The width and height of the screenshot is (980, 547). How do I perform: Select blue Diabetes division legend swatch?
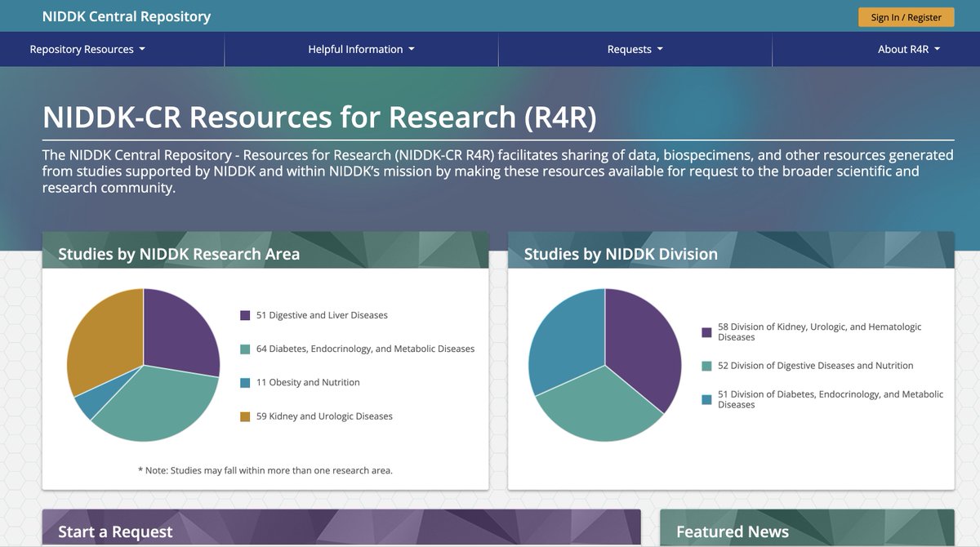707,400
